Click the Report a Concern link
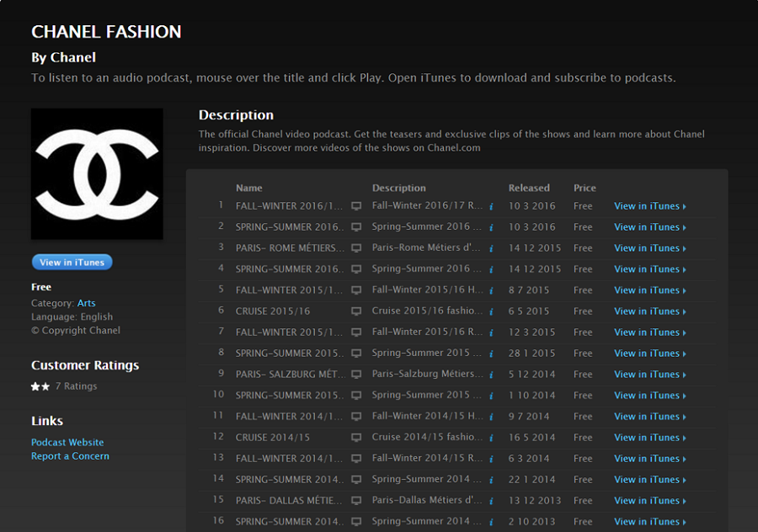 tap(70, 456)
